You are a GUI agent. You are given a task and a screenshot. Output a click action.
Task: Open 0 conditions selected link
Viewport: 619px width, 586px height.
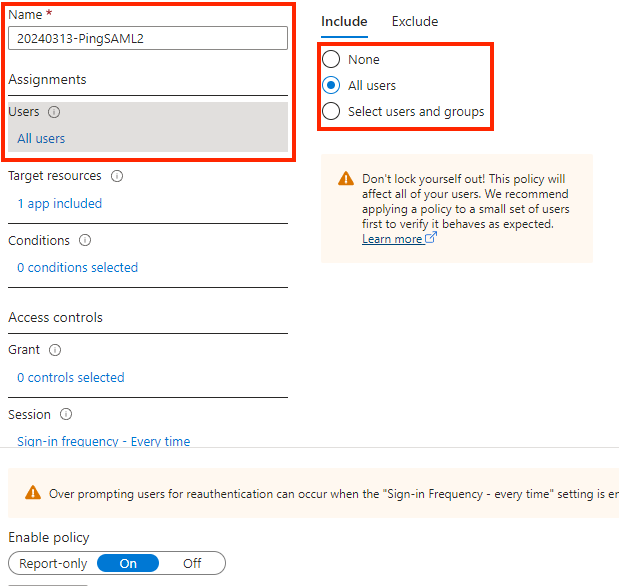point(77,267)
